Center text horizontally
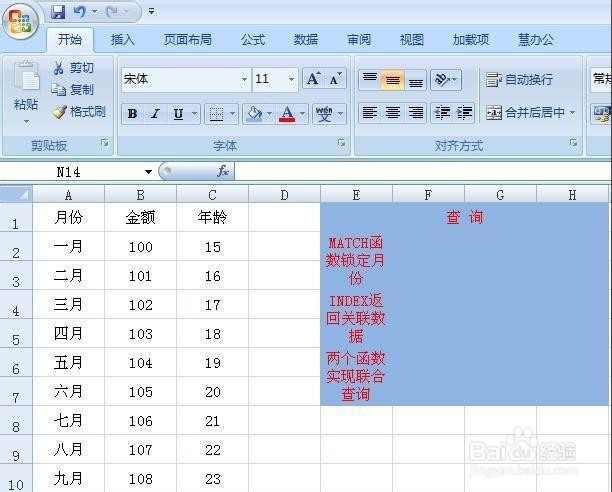Image resolution: width=612 pixels, height=492 pixels. coord(393,113)
